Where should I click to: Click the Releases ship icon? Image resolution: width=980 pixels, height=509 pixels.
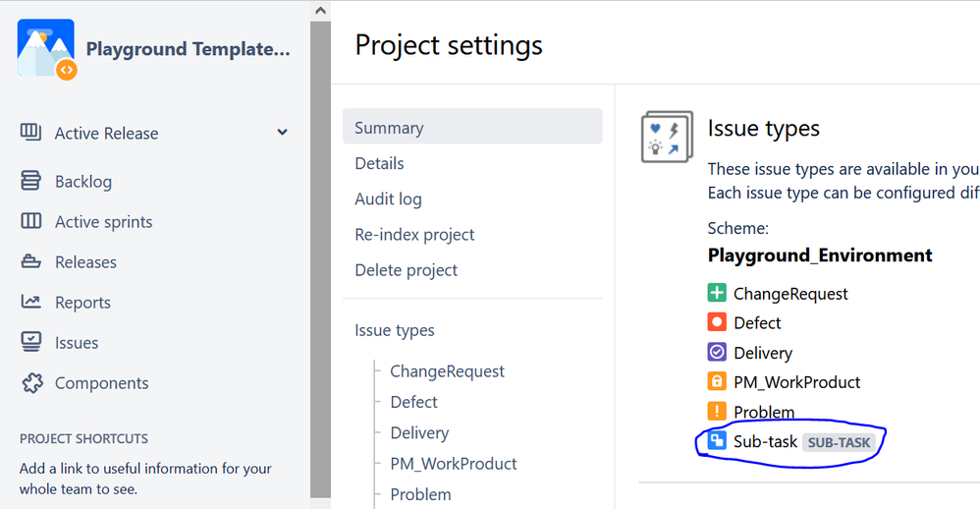coord(31,262)
